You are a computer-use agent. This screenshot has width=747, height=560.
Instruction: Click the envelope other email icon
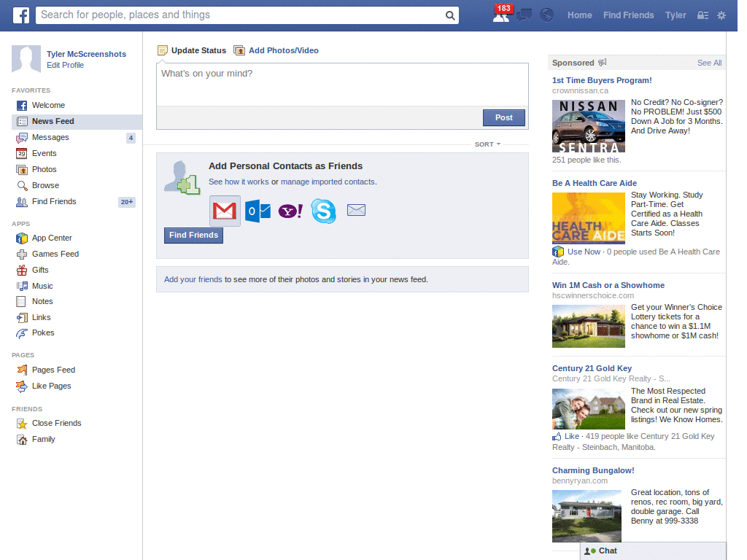click(x=356, y=210)
